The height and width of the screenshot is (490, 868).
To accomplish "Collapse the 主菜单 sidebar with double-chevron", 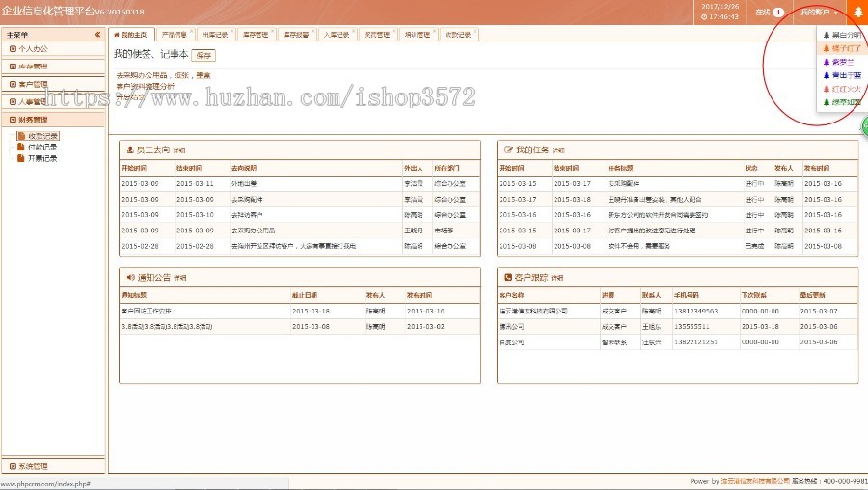I will click(x=98, y=35).
